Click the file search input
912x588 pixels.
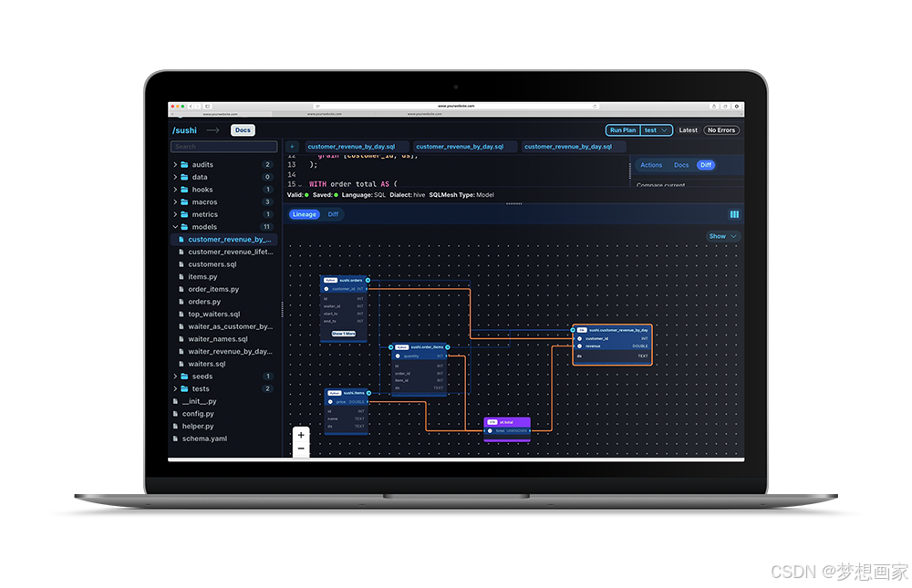(x=224, y=147)
